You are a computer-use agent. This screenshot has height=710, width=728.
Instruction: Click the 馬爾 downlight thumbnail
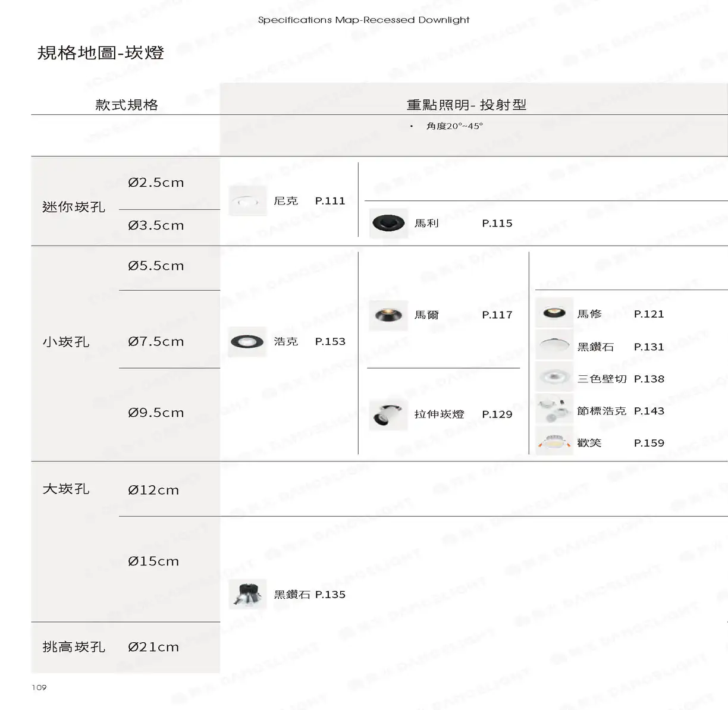pos(388,315)
